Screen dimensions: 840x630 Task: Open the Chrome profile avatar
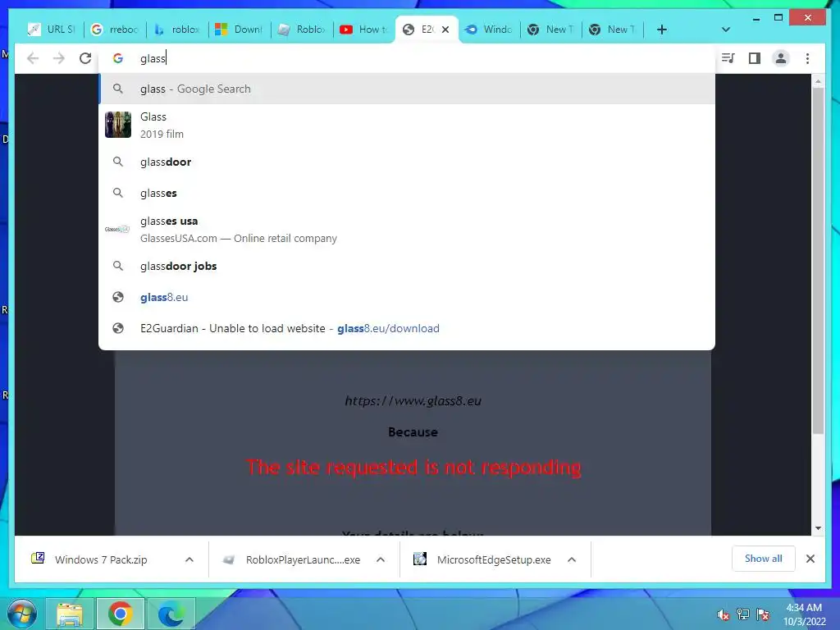(781, 58)
